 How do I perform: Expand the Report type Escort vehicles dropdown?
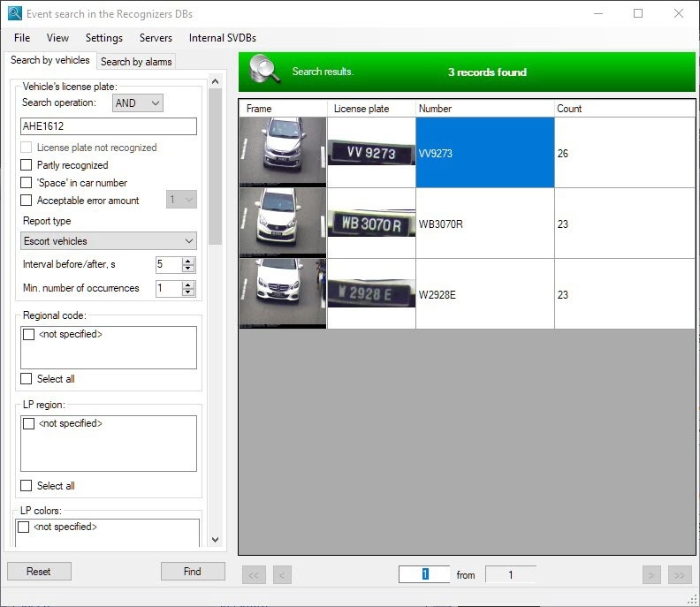[109, 240]
